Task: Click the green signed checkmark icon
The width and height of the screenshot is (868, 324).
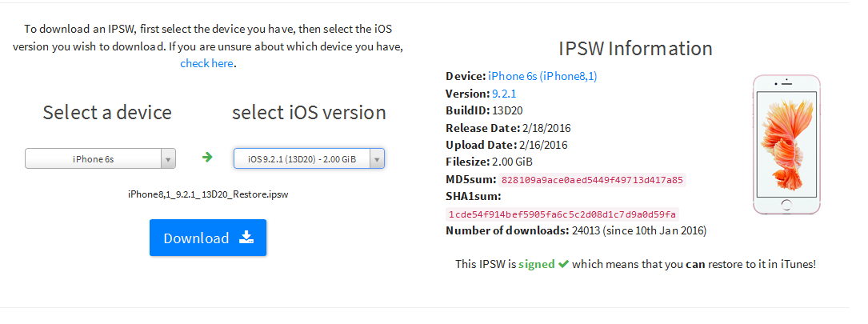Action: [563, 264]
